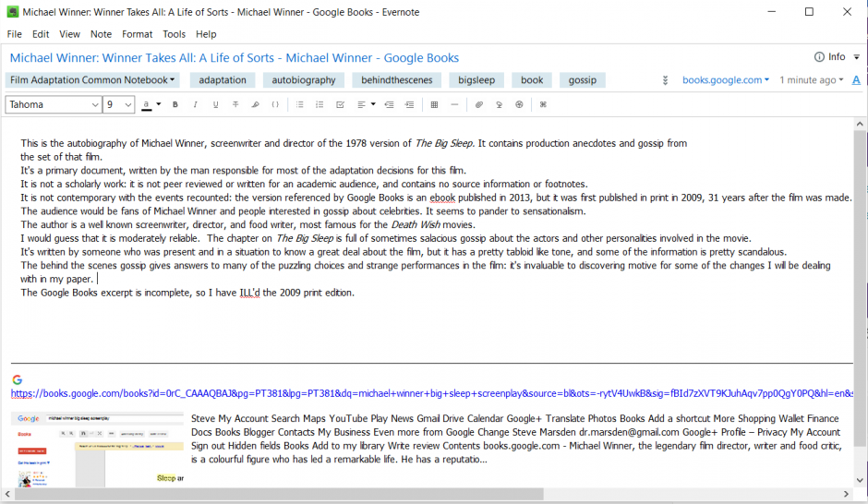Click the sentence beginning 'The Google Books excerpt'
This screenshot has width=868, height=504.
tap(187, 293)
